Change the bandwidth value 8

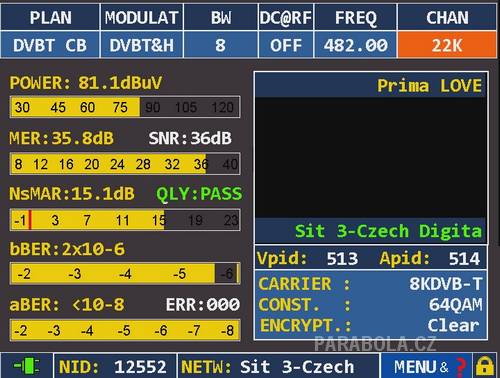pos(221,45)
